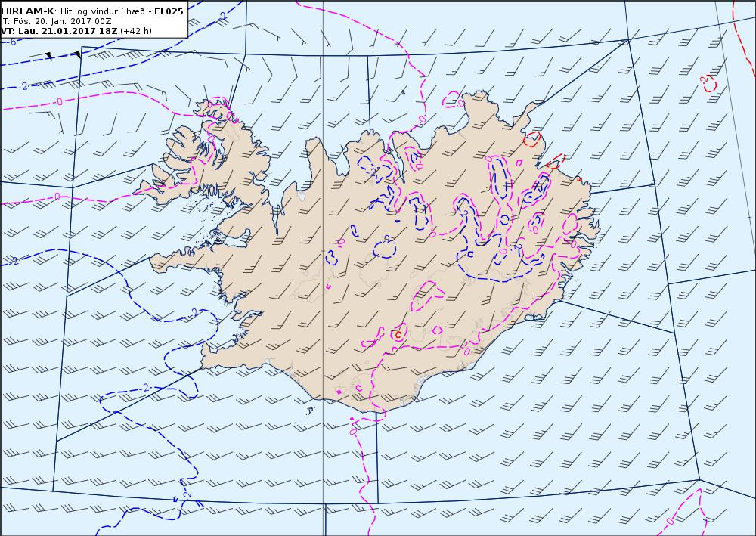
Task: Click the '(+42 h)' forecast offset text
Action: click(x=136, y=31)
